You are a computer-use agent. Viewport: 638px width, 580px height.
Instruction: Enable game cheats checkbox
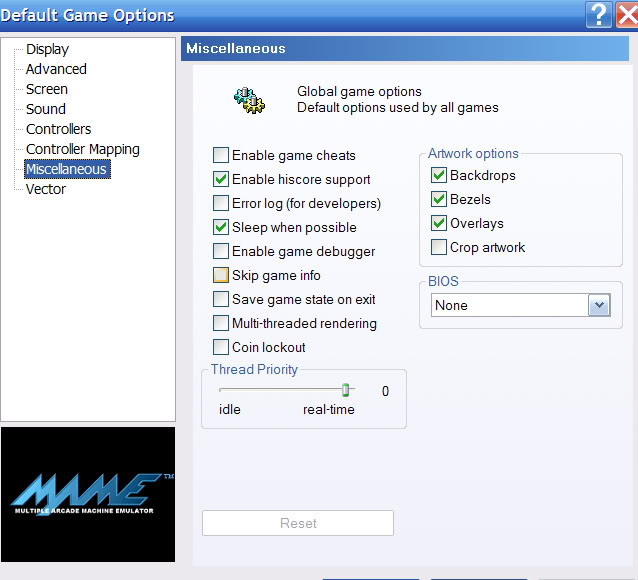coord(221,156)
